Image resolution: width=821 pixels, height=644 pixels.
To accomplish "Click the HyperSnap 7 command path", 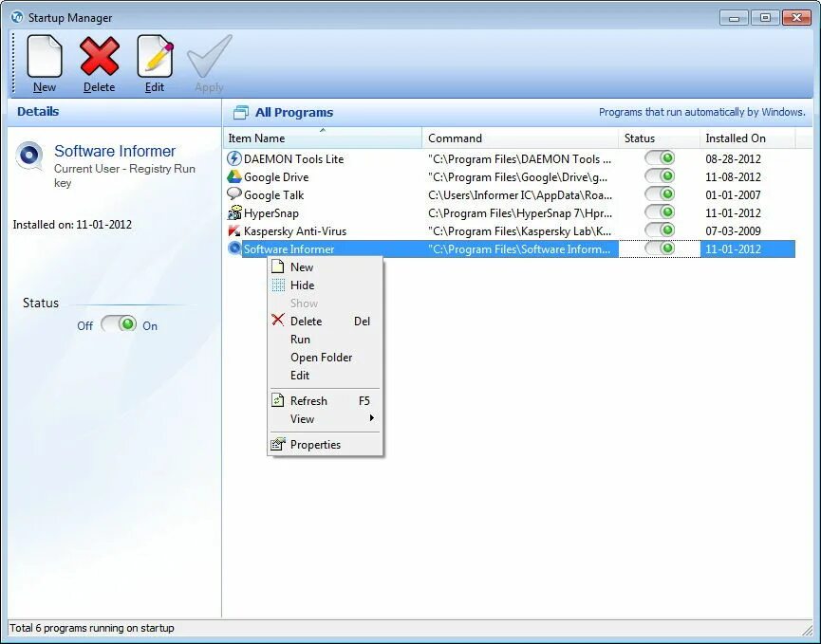I will coord(520,212).
